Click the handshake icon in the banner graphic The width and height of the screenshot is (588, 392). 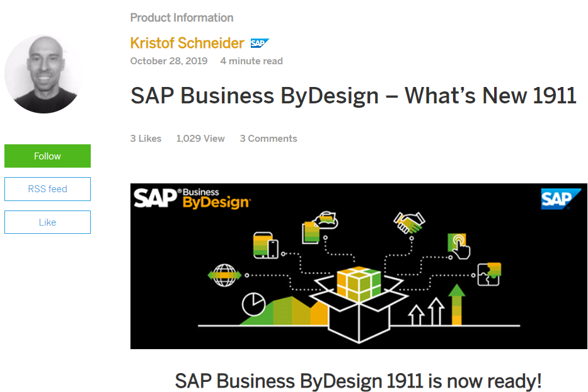409,222
